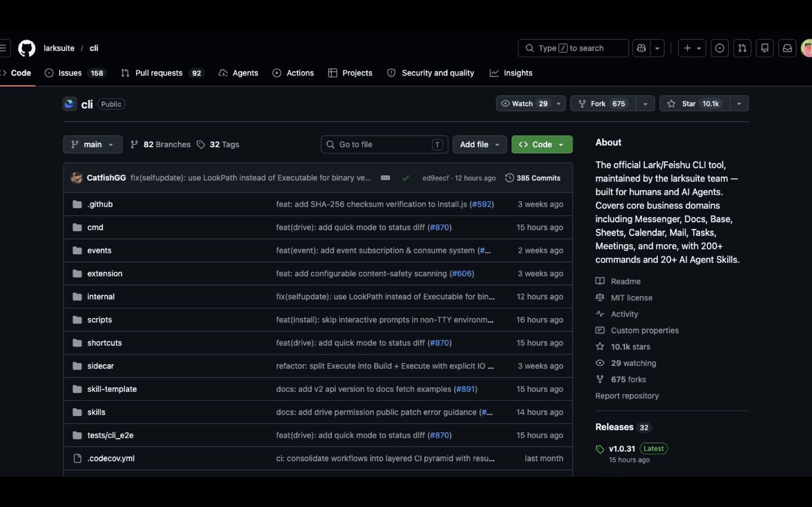Show the green CI check status
Viewport: 812px width, 507px height.
[x=405, y=178]
